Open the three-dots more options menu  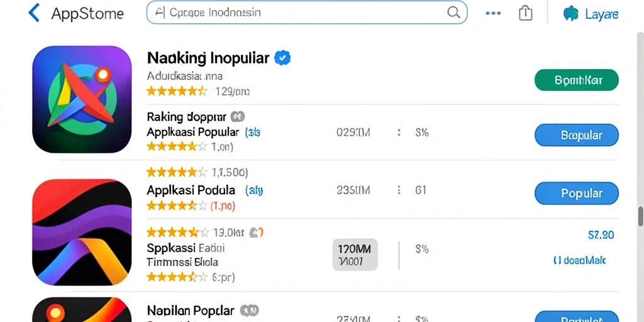493,13
